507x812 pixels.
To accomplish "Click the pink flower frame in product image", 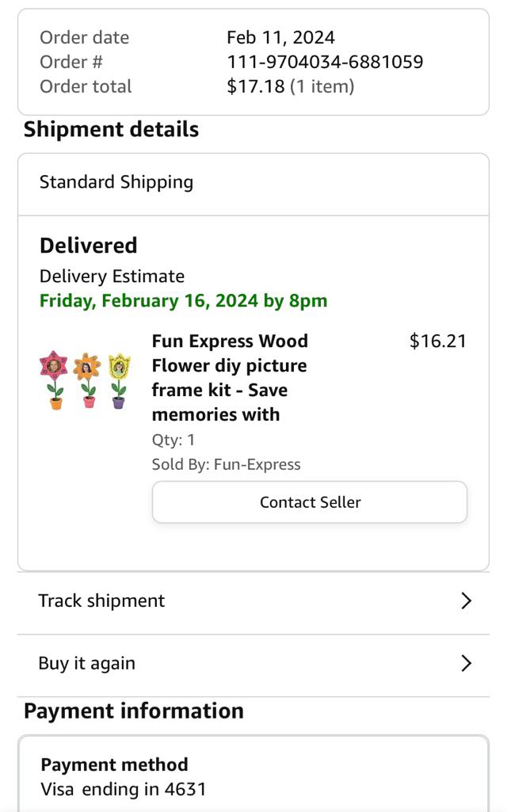I will [x=54, y=366].
